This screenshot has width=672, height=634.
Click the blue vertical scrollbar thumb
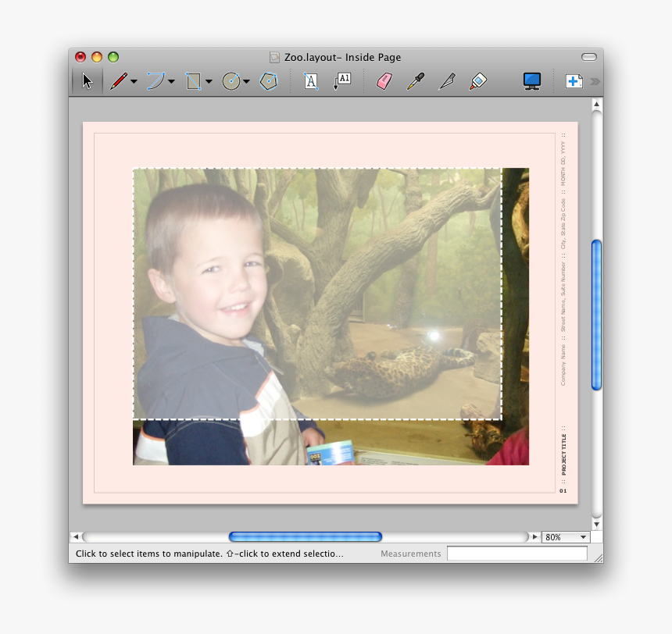pos(596,315)
